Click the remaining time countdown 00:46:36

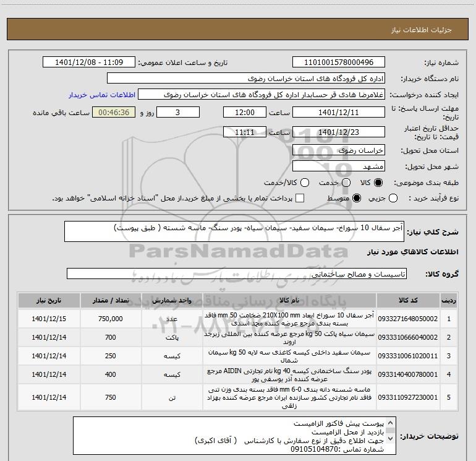[x=114, y=112]
